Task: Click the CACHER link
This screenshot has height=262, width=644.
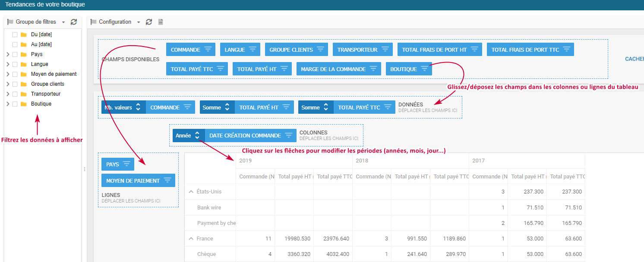Action: pos(634,59)
